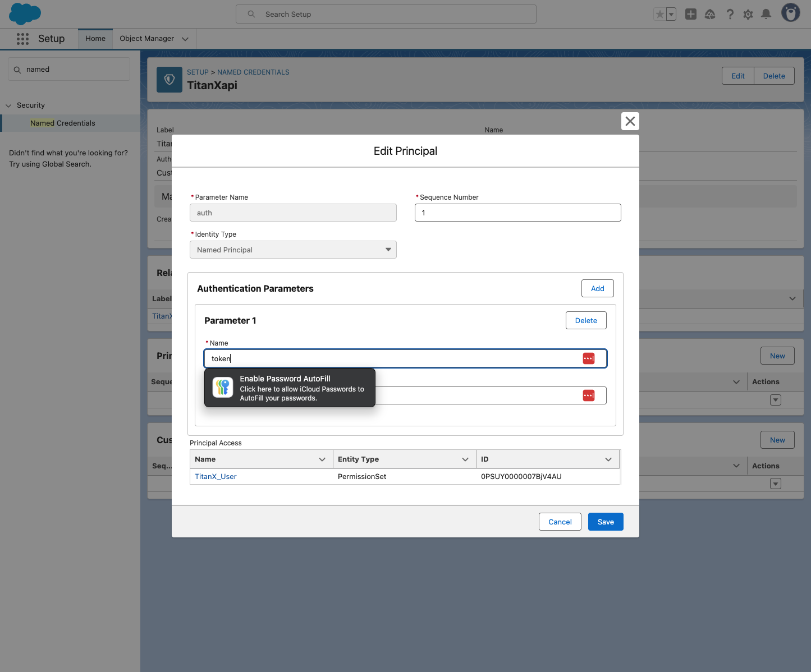The width and height of the screenshot is (811, 672).
Task: Open the Object Manager tab
Action: tap(147, 39)
